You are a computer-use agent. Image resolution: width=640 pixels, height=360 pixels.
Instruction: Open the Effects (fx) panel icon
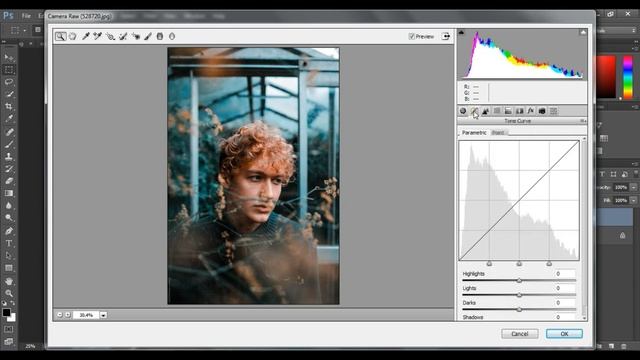[531, 111]
